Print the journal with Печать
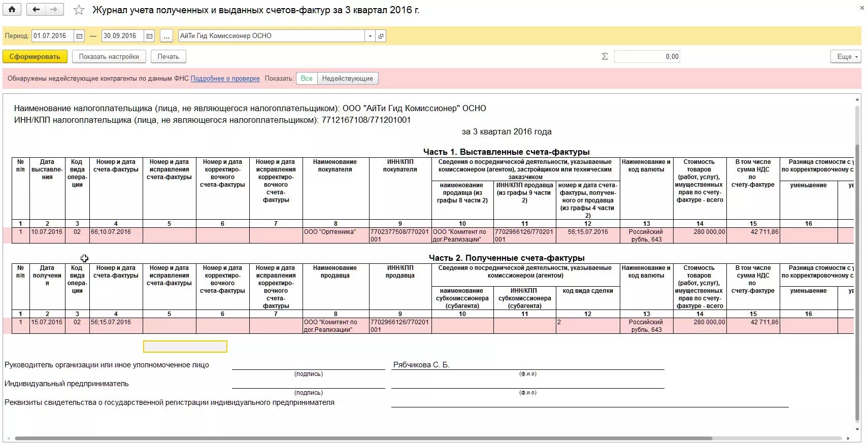This screenshot has width=868, height=447. (169, 57)
